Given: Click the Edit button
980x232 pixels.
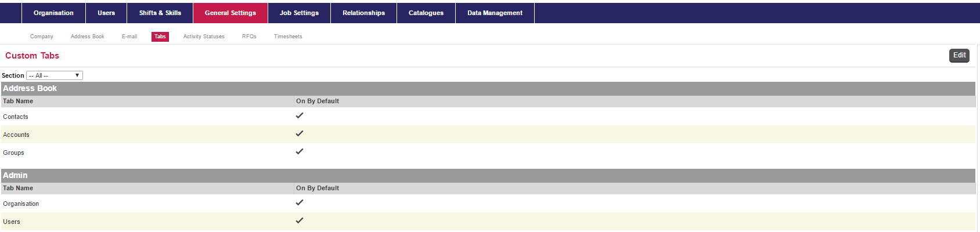Looking at the screenshot, I should [959, 55].
